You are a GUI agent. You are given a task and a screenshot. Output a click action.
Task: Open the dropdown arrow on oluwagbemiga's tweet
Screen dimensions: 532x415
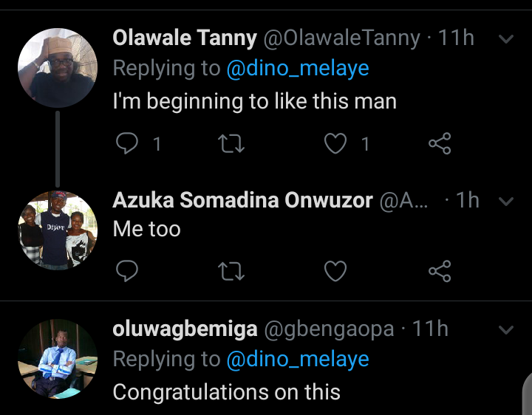(506, 330)
